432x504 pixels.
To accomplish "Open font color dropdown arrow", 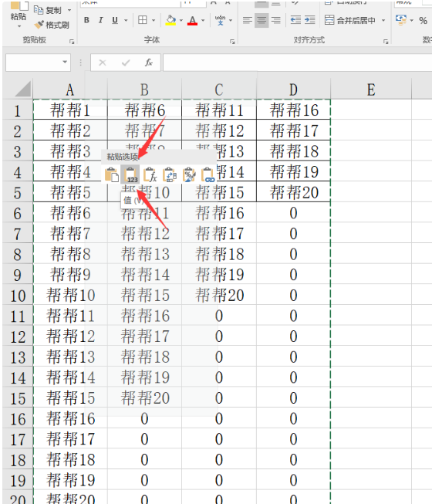I will pos(203,20).
